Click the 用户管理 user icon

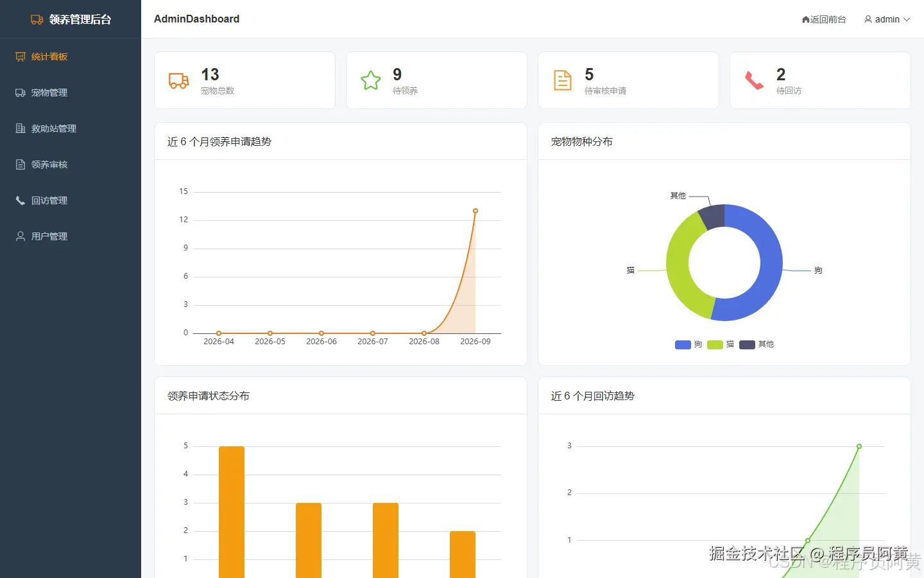(x=21, y=236)
